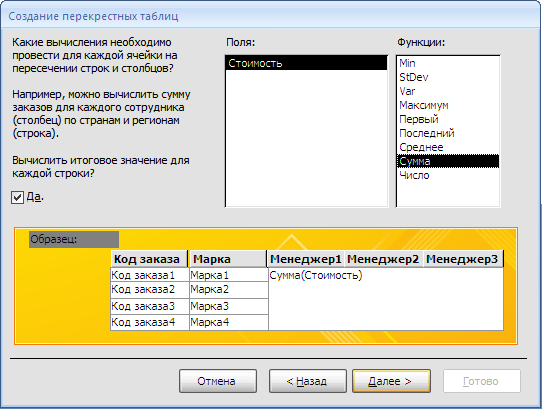Click the "Сумма(Стоимость)" sample cell

[316, 275]
